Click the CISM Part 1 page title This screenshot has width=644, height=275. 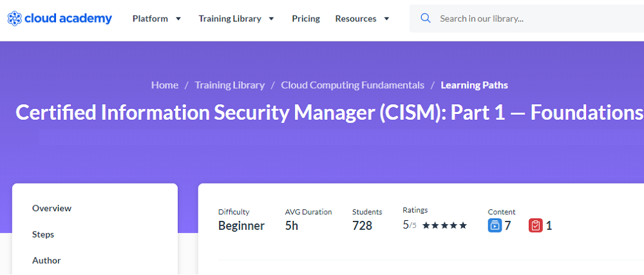[x=328, y=113]
